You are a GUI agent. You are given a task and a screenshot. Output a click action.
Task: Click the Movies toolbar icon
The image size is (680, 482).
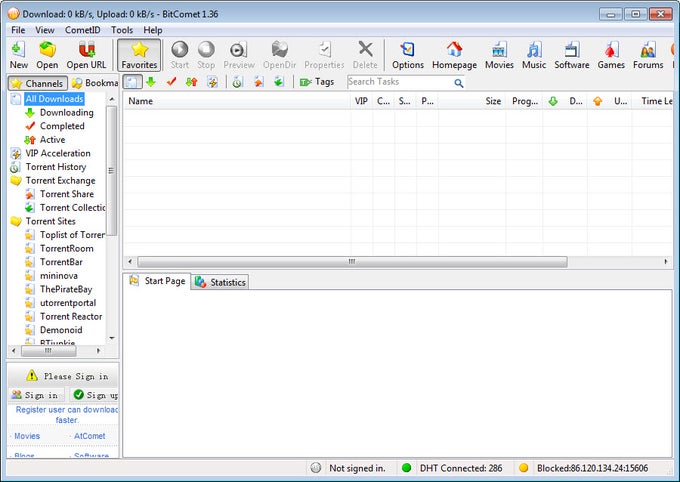click(499, 55)
